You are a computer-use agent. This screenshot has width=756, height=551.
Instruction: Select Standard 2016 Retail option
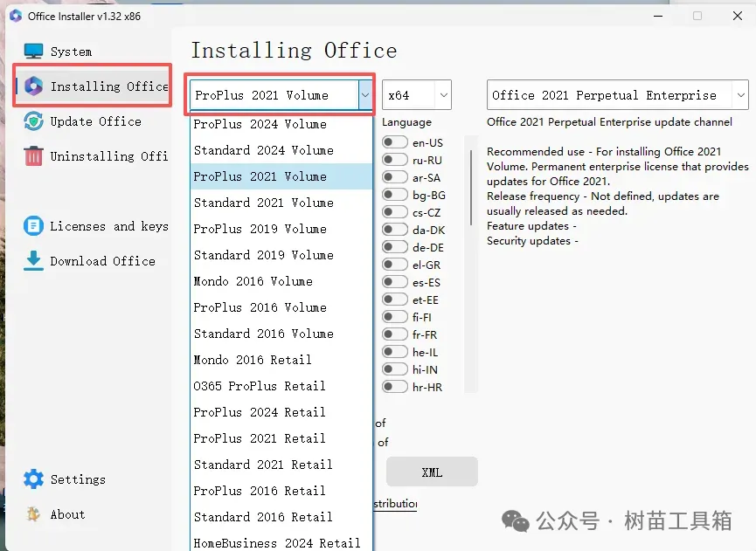pos(281,517)
